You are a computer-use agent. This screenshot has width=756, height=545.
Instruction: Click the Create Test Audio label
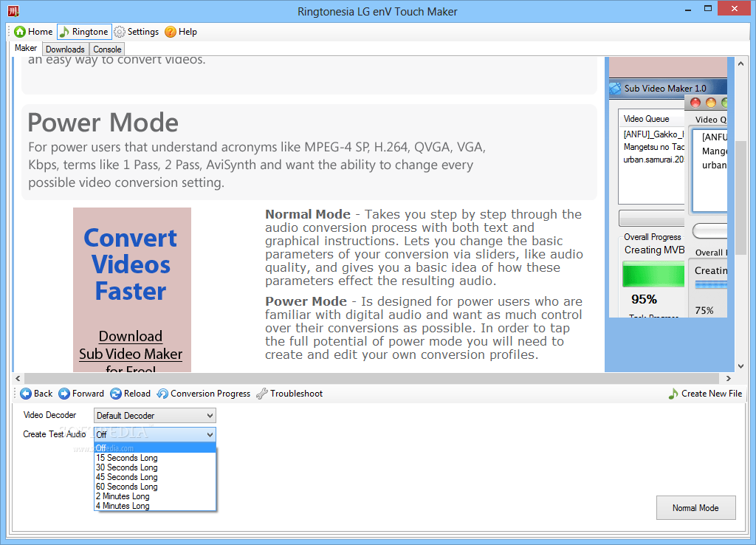point(55,434)
